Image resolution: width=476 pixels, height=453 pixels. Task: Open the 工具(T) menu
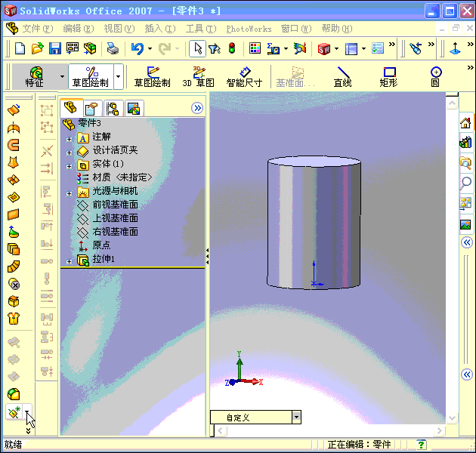pyautogui.click(x=201, y=29)
